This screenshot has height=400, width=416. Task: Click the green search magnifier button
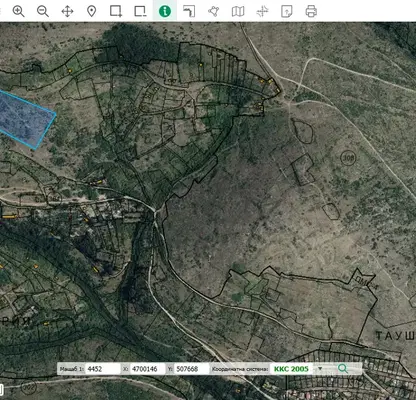(x=343, y=369)
